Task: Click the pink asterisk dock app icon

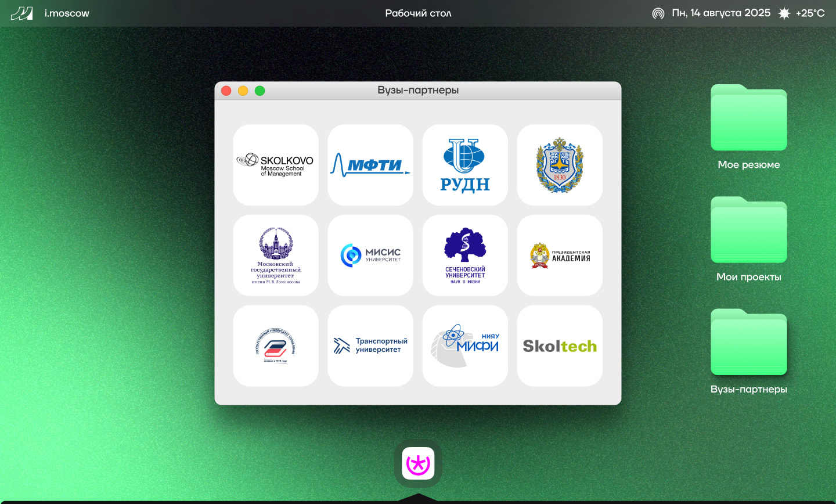Action: pyautogui.click(x=418, y=463)
